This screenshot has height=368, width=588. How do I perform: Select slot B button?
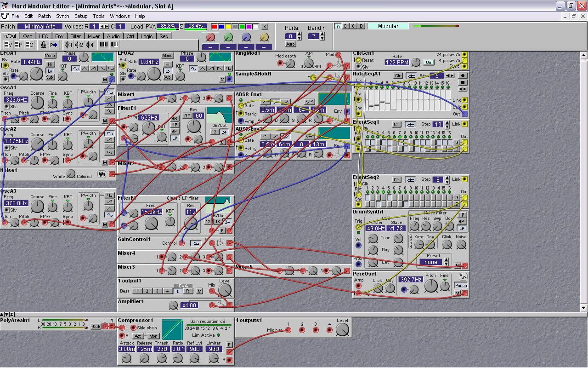[x=346, y=26]
